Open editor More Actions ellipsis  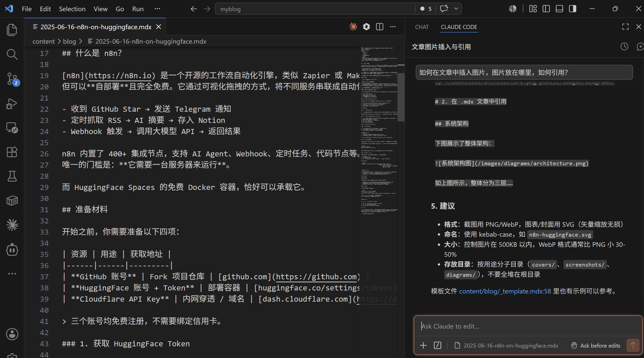(393, 27)
